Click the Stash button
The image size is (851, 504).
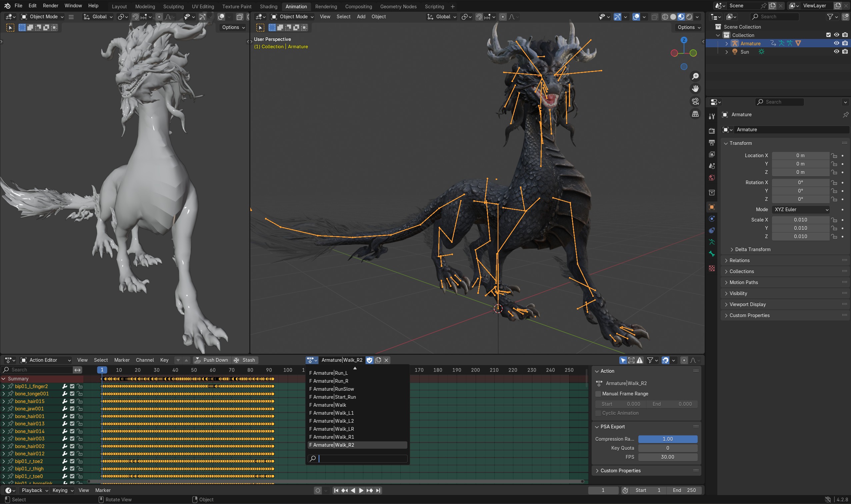245,360
